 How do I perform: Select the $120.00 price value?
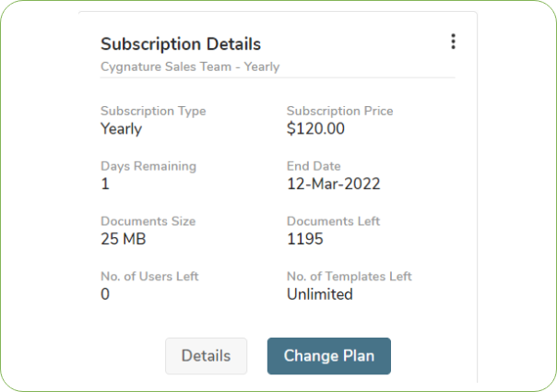click(x=315, y=129)
